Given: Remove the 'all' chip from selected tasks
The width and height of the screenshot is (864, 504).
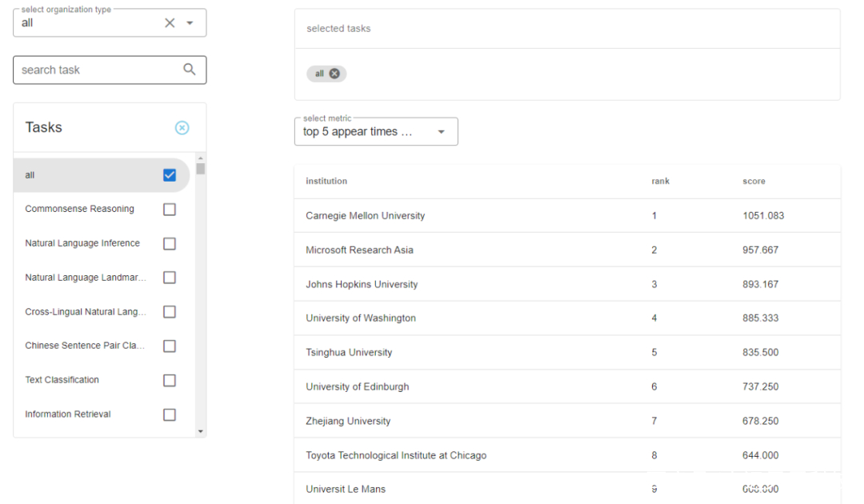Looking at the screenshot, I should click(x=334, y=74).
